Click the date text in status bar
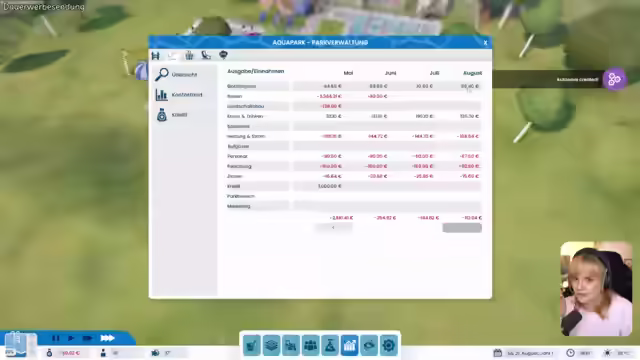The width and height of the screenshot is (640, 360). (x=530, y=353)
